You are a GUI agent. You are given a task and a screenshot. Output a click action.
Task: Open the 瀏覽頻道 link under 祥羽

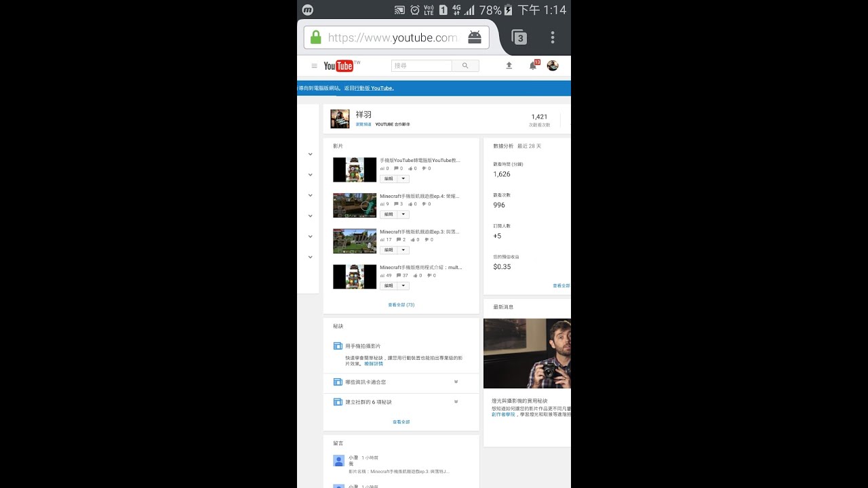pyautogui.click(x=363, y=125)
